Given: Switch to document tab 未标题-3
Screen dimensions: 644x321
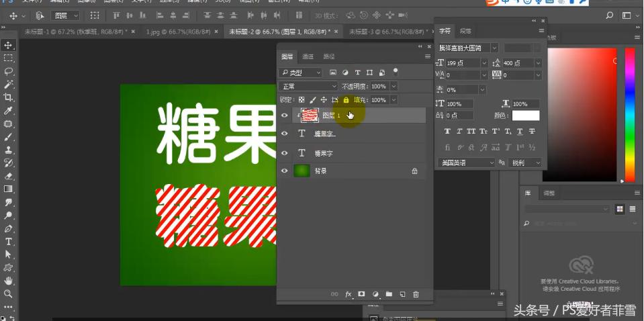Looking at the screenshot, I should pos(389,31).
